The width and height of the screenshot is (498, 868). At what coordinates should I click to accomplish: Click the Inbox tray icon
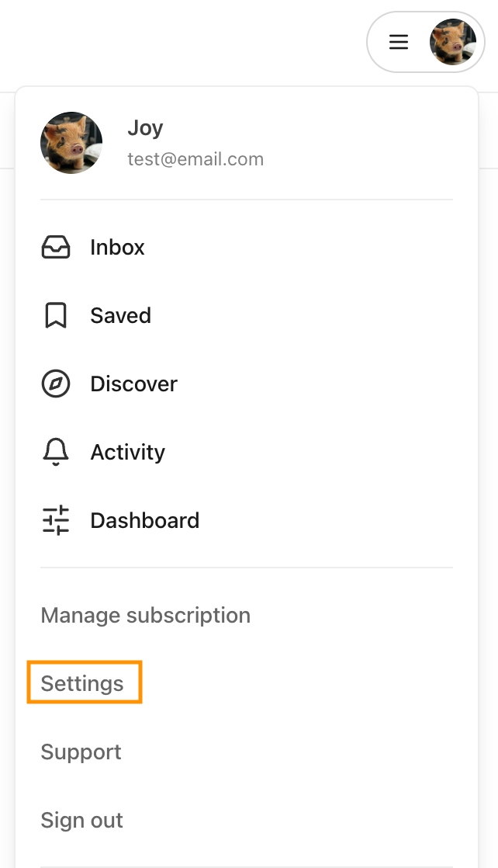coord(56,248)
